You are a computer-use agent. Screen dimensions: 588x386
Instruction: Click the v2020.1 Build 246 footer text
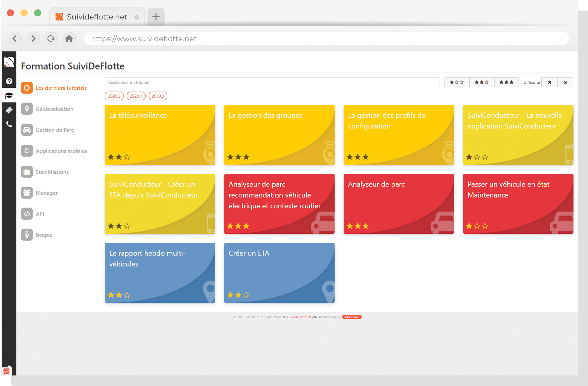point(255,317)
